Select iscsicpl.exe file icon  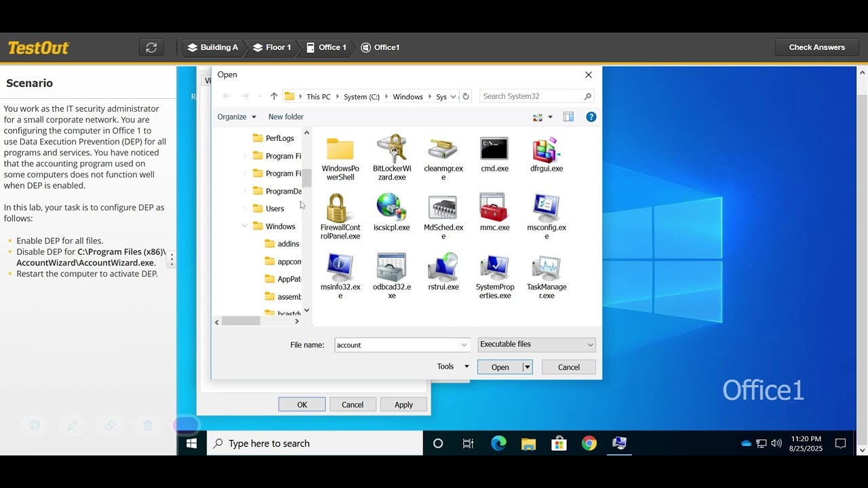391,208
